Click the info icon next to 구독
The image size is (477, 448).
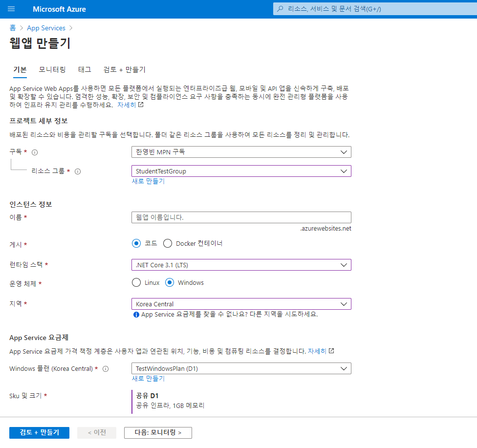pyautogui.click(x=35, y=152)
